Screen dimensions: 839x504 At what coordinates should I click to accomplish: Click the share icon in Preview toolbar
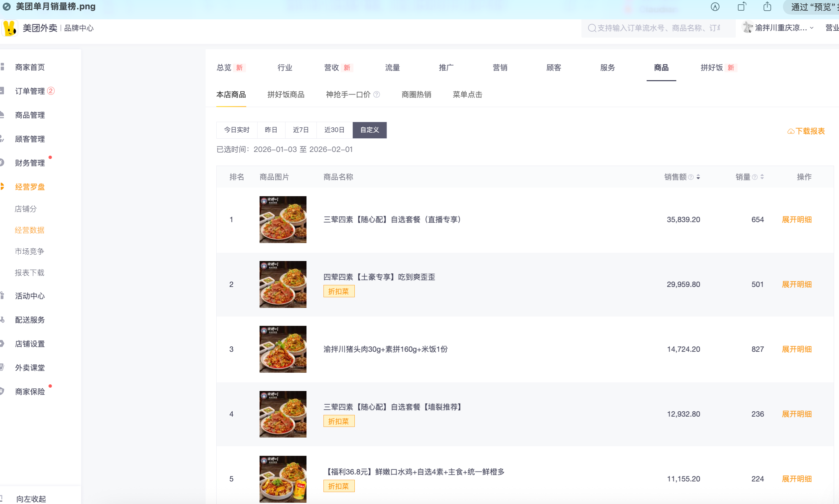click(767, 7)
